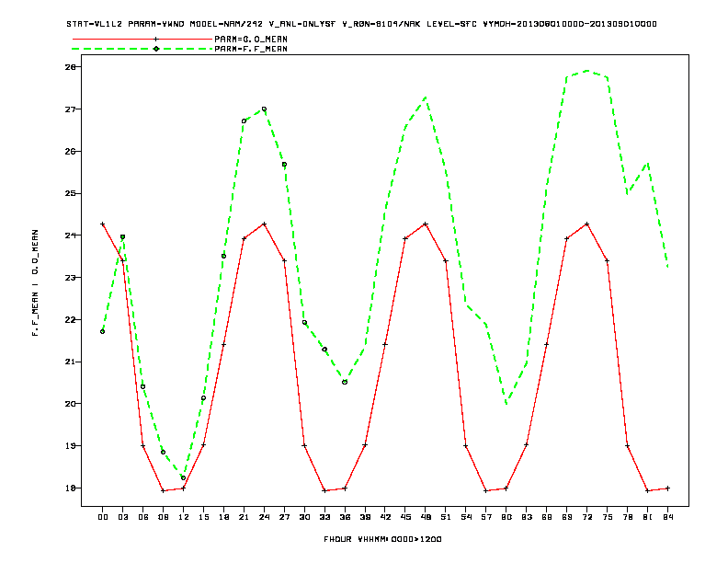The image size is (728, 563).
Task: Click the PARM=O.O_MEAN legend label
Action: tap(251, 40)
